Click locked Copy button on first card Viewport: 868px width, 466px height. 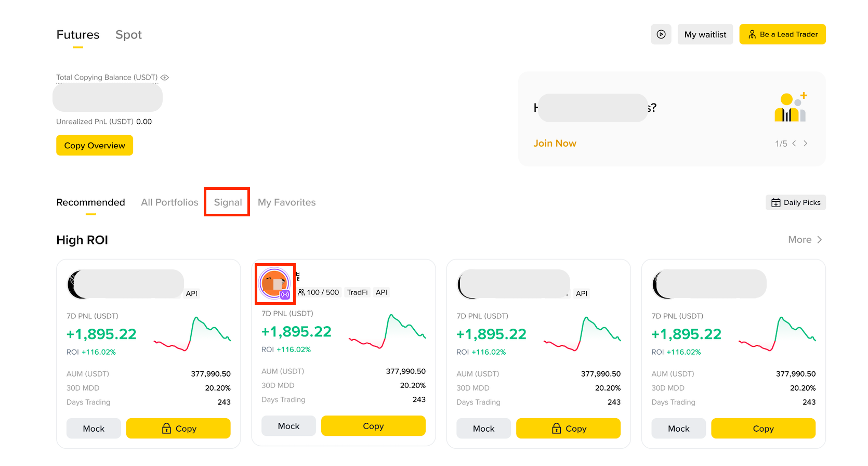[178, 429]
